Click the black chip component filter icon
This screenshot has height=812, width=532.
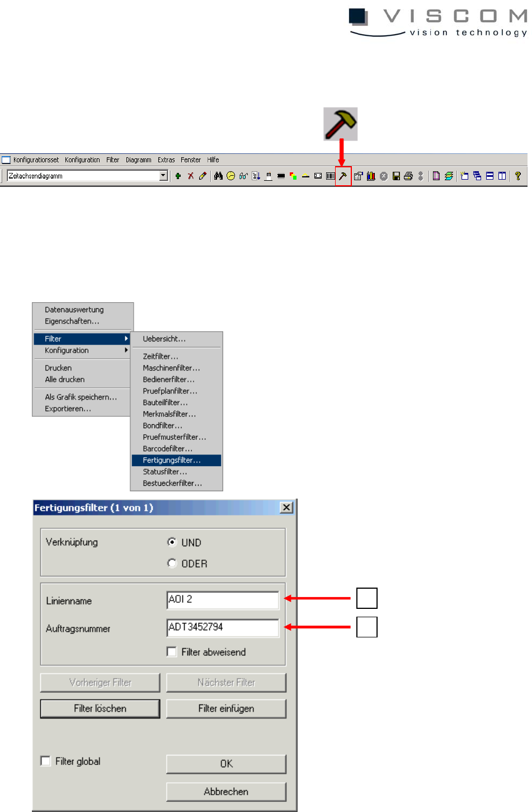click(281, 176)
